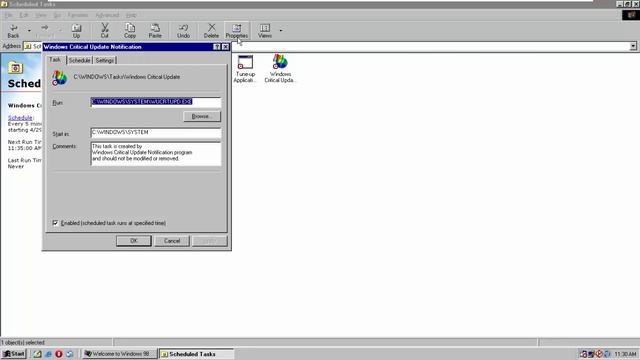
Task: Click the Browse... button
Action: click(202, 116)
